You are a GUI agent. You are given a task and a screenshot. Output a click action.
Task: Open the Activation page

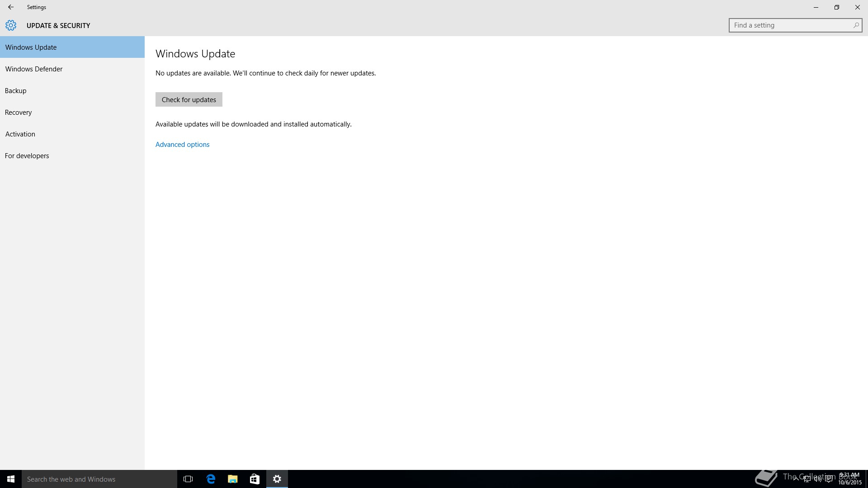click(72, 134)
